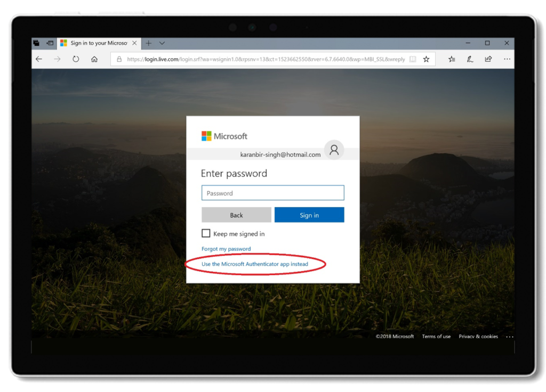
Task: Click the Edge Back navigation arrow
Action: (x=39, y=59)
